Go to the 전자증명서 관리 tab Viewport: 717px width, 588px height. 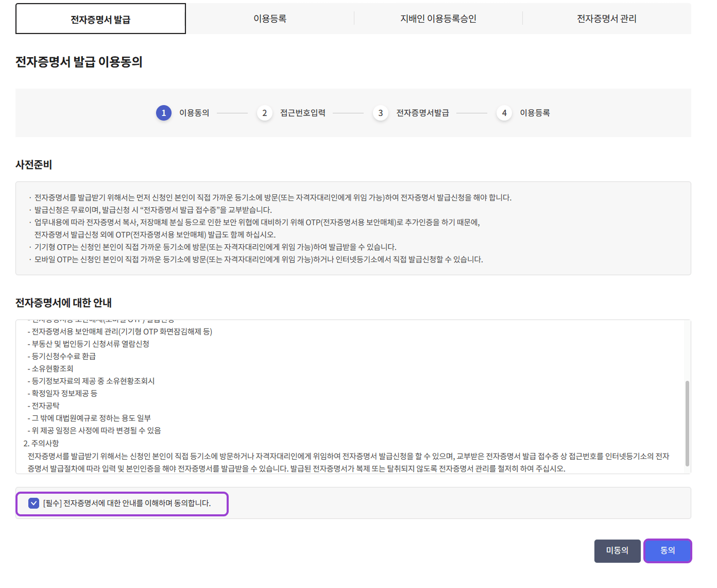pos(607,19)
